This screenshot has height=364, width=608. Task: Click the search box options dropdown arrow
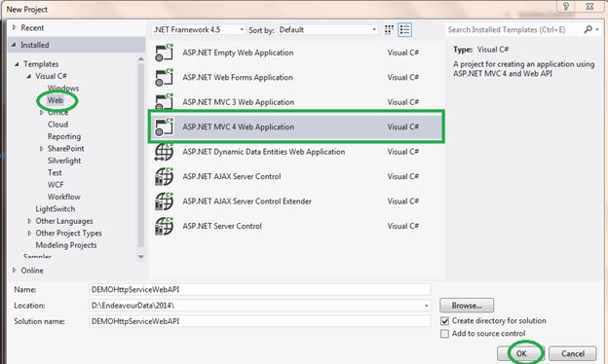tap(597, 29)
